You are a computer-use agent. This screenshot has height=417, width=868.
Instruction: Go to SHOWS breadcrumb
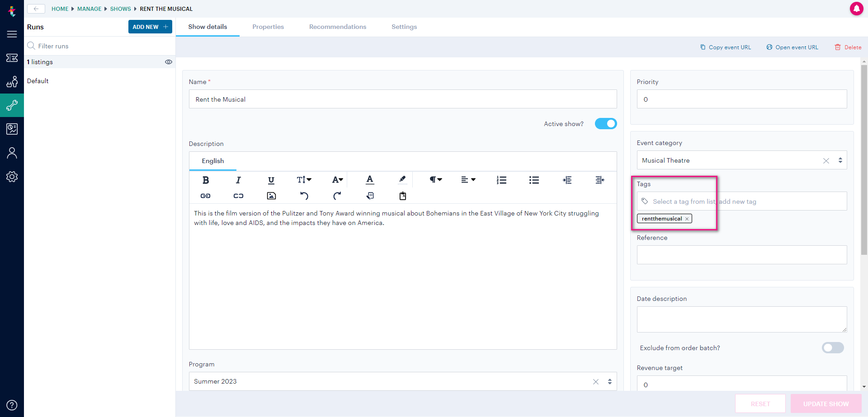coord(121,9)
